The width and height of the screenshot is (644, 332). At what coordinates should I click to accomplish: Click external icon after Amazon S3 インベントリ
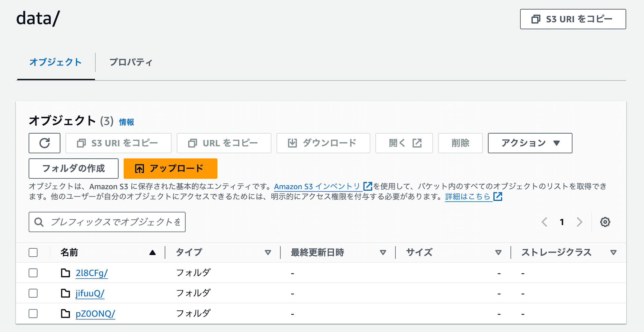367,186
